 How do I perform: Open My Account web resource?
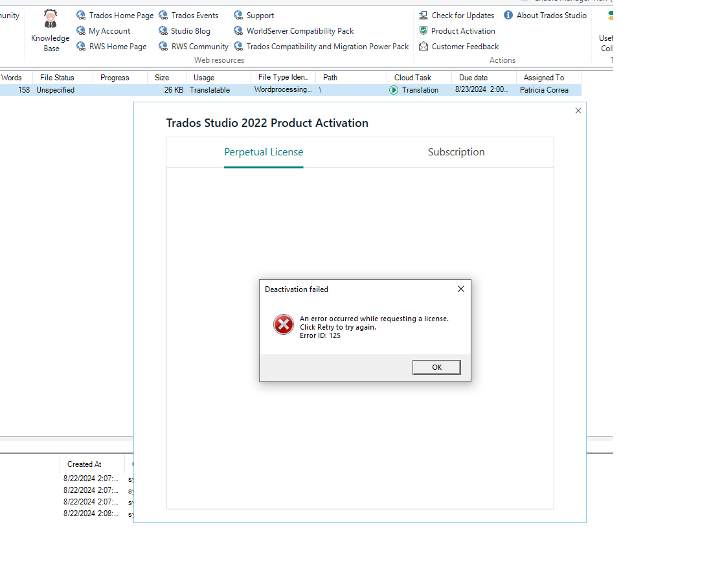tap(104, 31)
